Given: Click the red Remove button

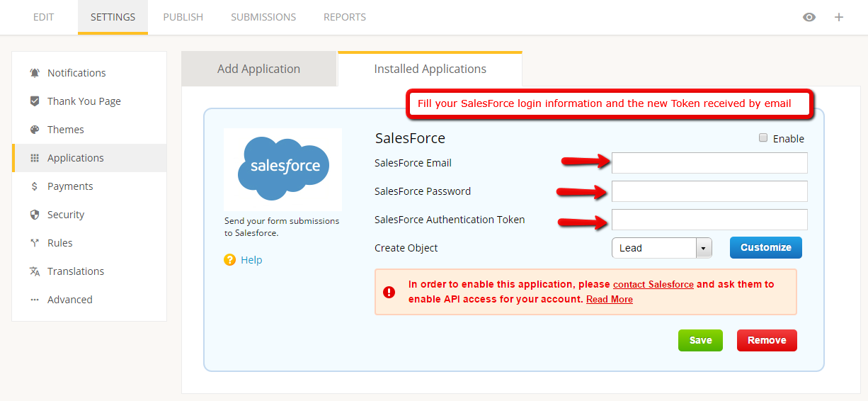Looking at the screenshot, I should click(767, 340).
